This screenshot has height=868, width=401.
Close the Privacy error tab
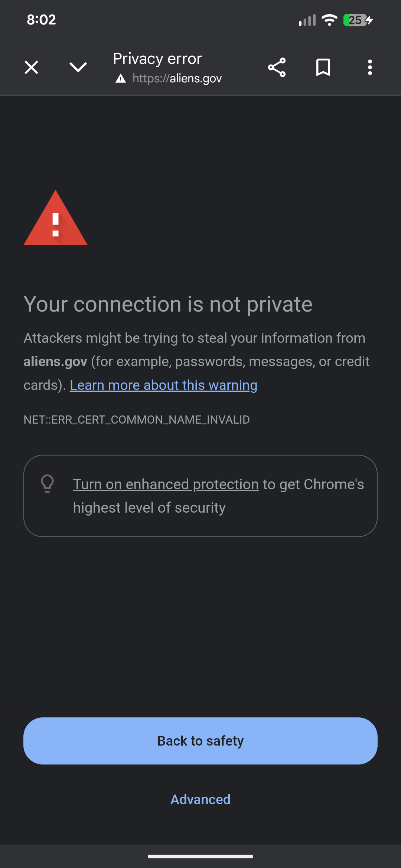pyautogui.click(x=31, y=68)
